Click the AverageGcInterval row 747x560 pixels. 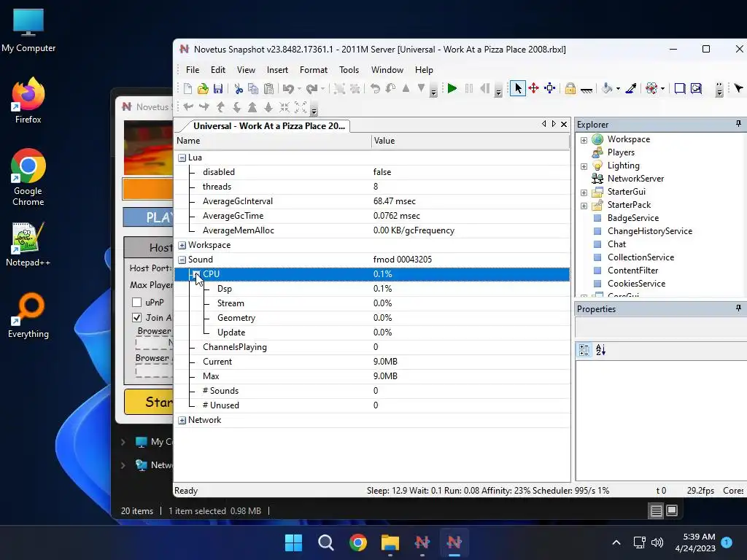click(x=372, y=201)
